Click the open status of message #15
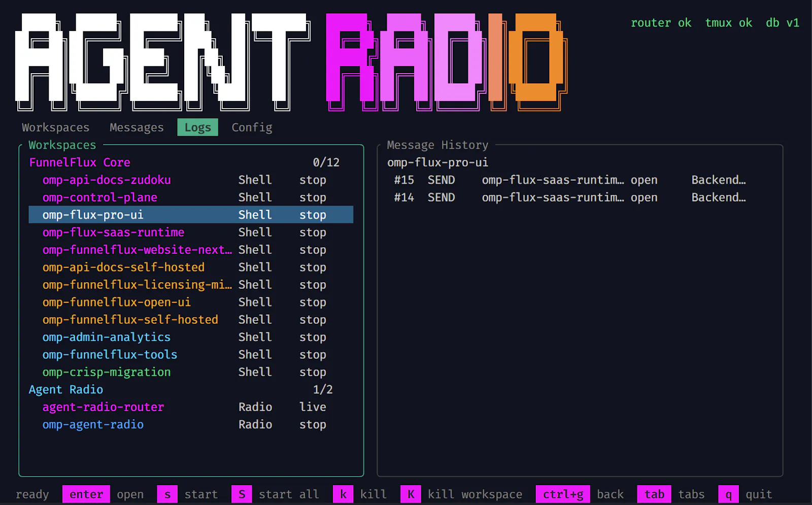 pyautogui.click(x=644, y=180)
